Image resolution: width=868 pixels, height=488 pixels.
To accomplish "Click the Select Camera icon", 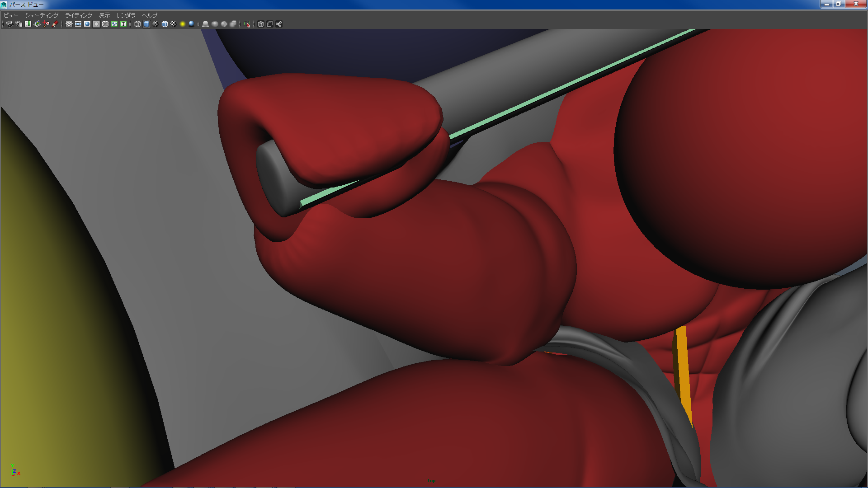I will [x=9, y=24].
